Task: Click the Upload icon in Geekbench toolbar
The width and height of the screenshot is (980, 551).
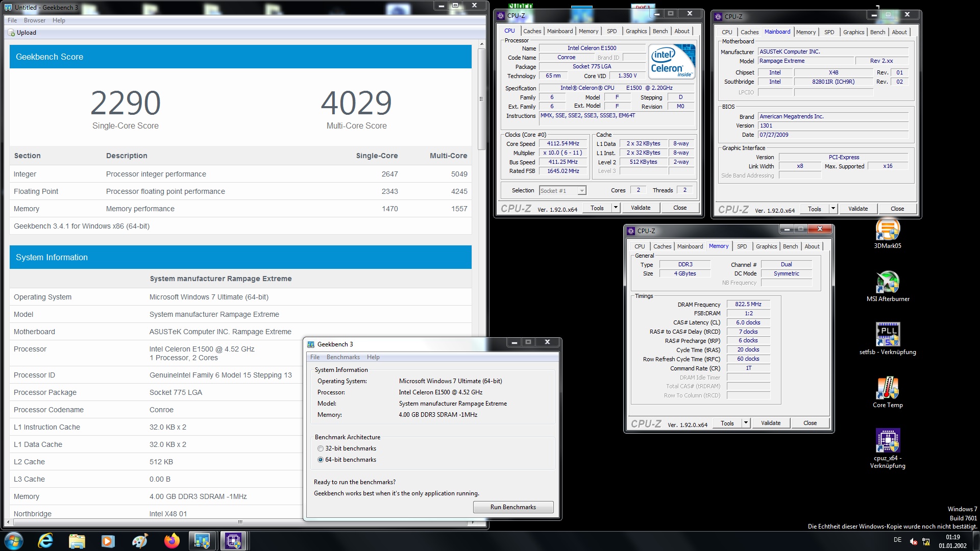Action: [x=12, y=33]
